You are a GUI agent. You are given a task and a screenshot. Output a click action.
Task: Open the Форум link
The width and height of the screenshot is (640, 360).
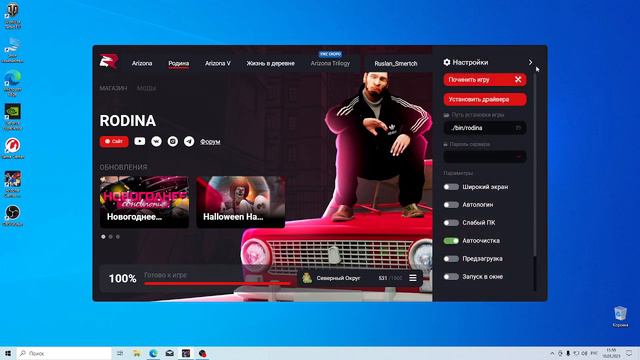pyautogui.click(x=210, y=142)
